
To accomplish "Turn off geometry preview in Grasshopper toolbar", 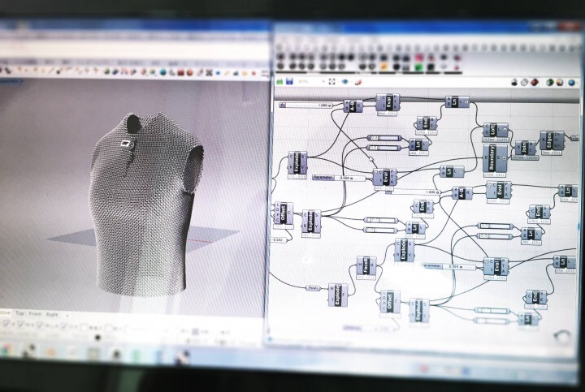I will pyautogui.click(x=513, y=82).
